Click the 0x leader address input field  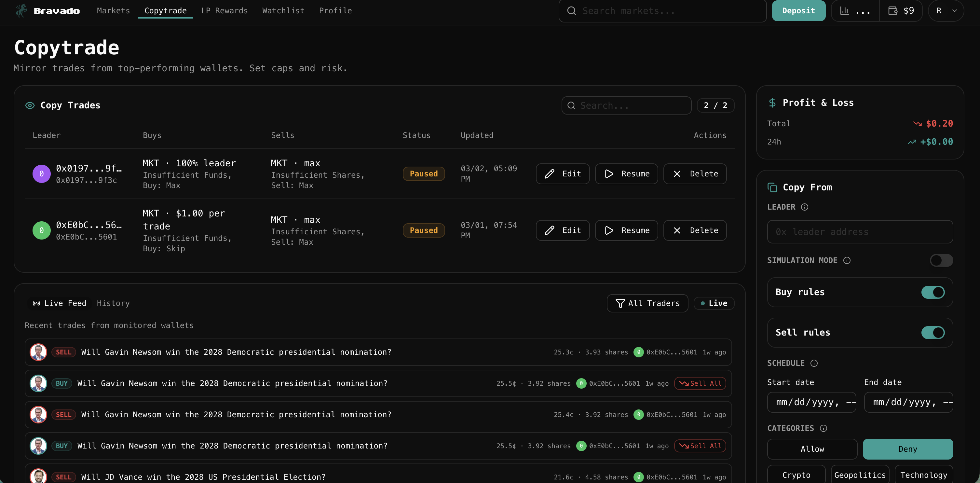860,232
